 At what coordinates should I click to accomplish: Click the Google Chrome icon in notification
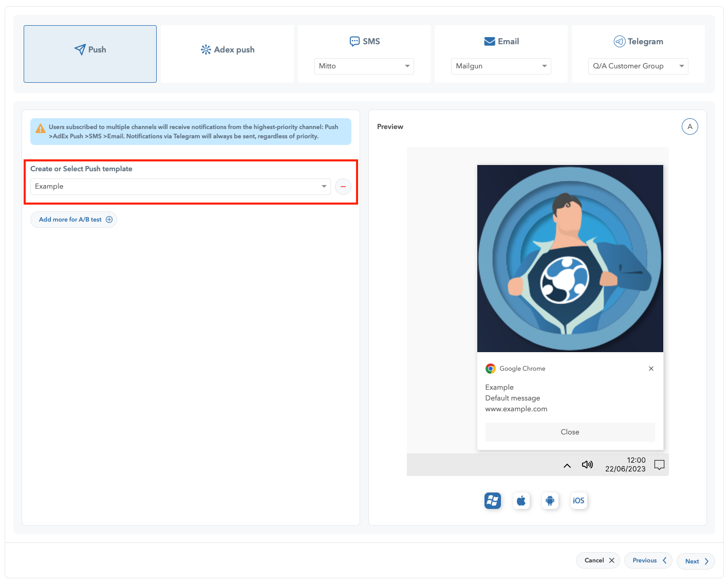pyautogui.click(x=491, y=369)
